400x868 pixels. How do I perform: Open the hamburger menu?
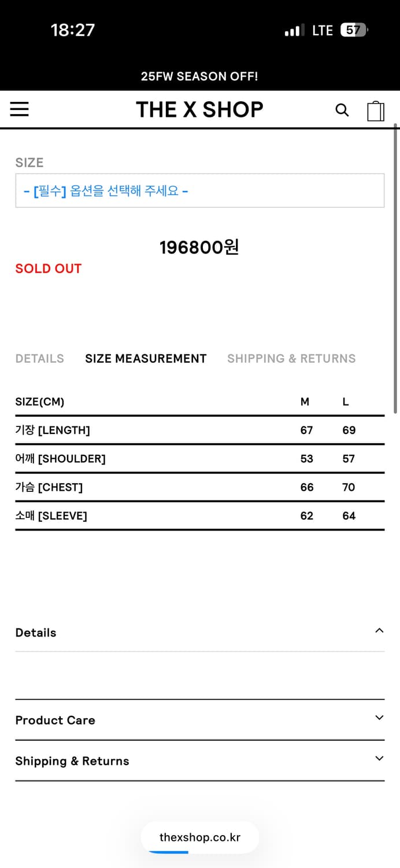(19, 109)
